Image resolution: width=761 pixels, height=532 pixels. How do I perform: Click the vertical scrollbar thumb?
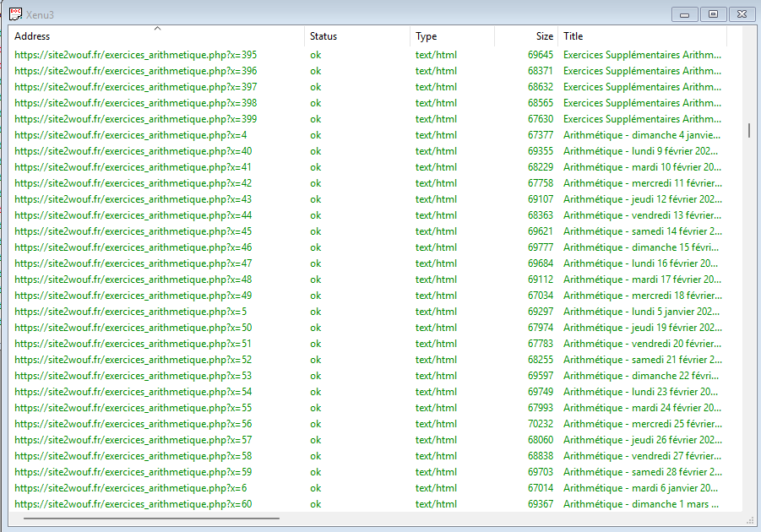click(748, 130)
